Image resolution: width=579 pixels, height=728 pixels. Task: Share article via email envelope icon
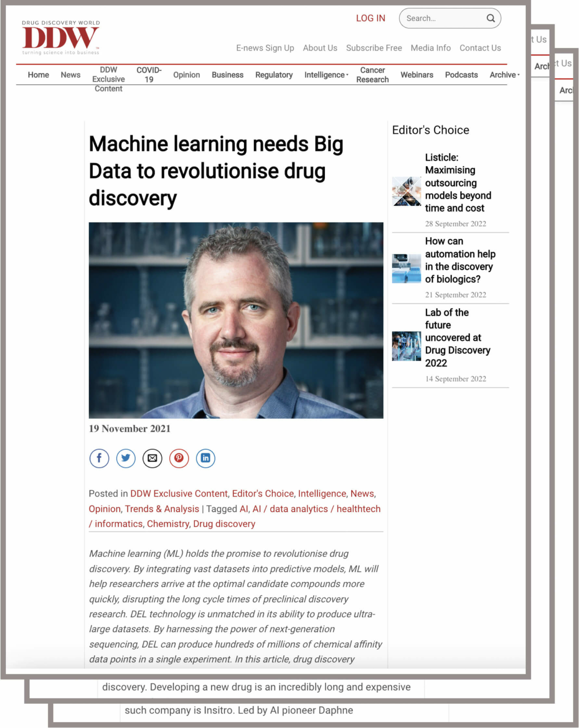(x=153, y=458)
